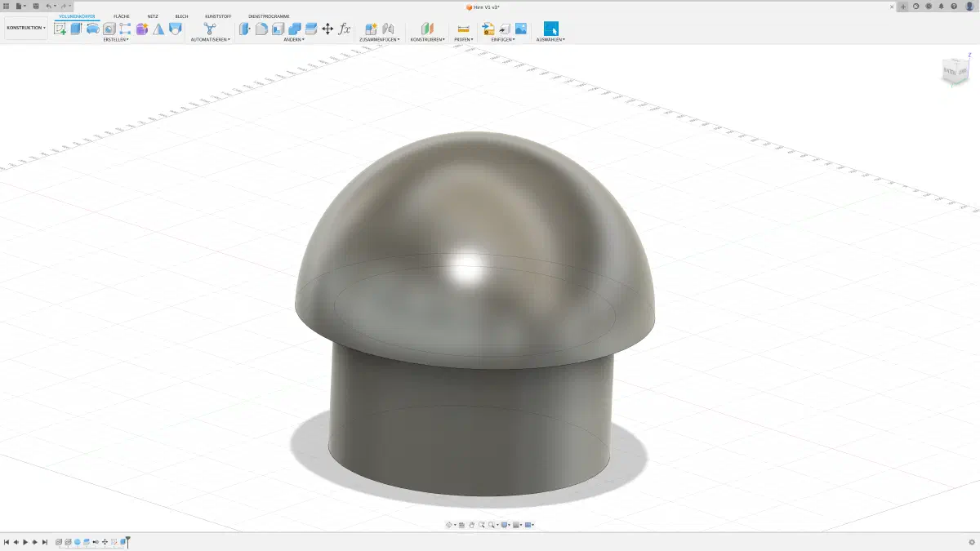Select the Pan hand tool

[x=472, y=525]
